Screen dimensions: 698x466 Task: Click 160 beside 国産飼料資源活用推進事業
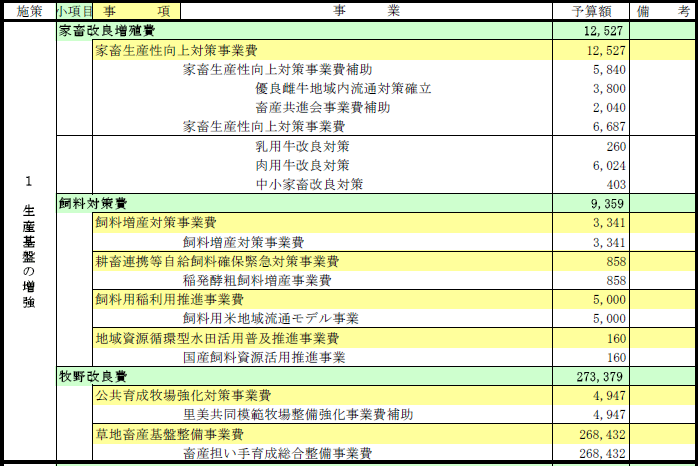617,358
